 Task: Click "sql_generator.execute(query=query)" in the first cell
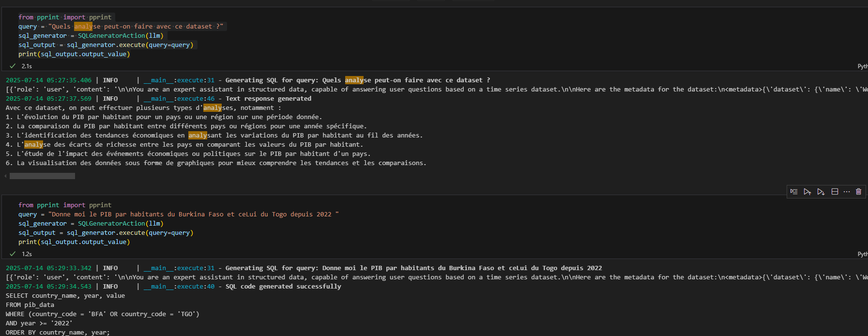click(x=130, y=45)
